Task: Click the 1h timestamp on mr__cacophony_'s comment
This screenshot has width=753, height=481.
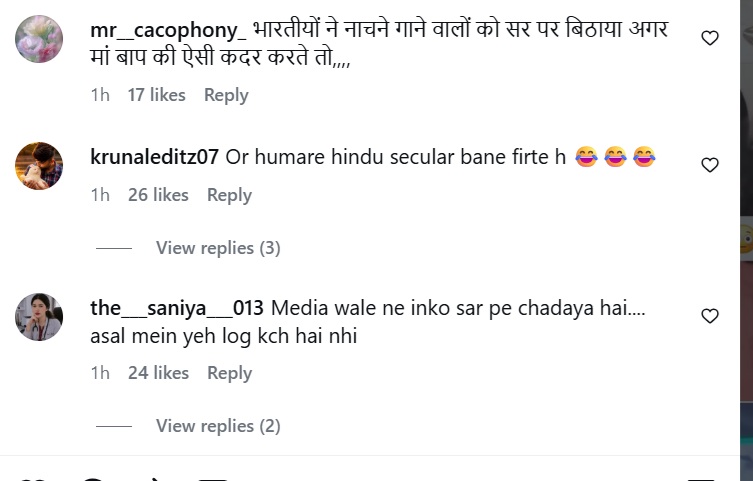Action: [x=100, y=95]
